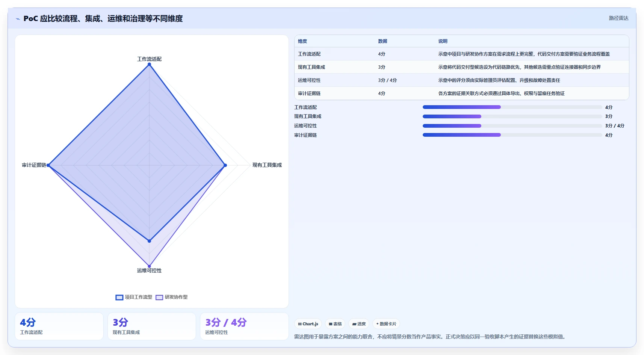Click the 路径雷达 tag in header
This screenshot has height=355, width=644.
point(618,18)
